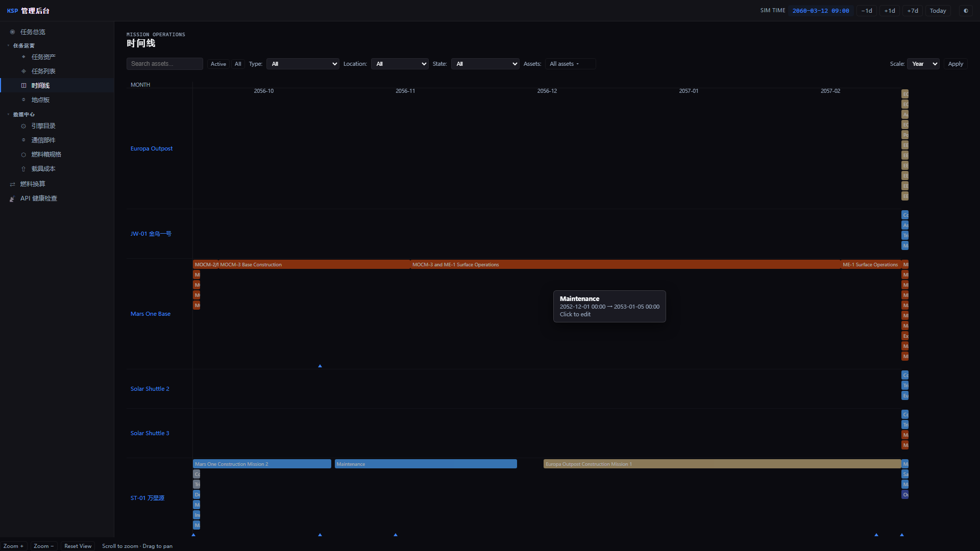Open the ST-01 万星源 asset link
980x551 pixels.
click(148, 498)
